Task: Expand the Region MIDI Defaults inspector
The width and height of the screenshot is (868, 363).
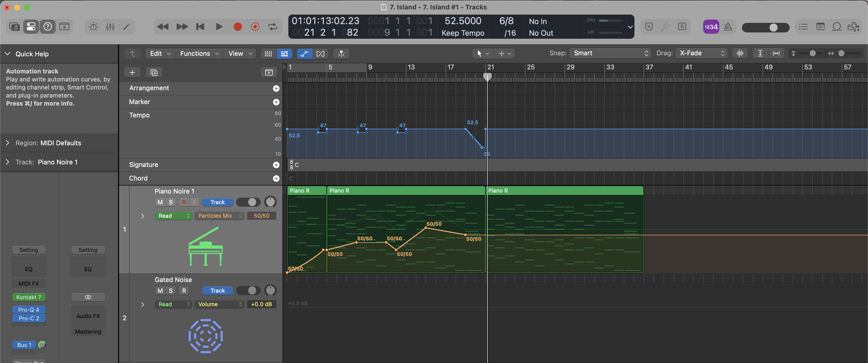Action: tap(8, 143)
